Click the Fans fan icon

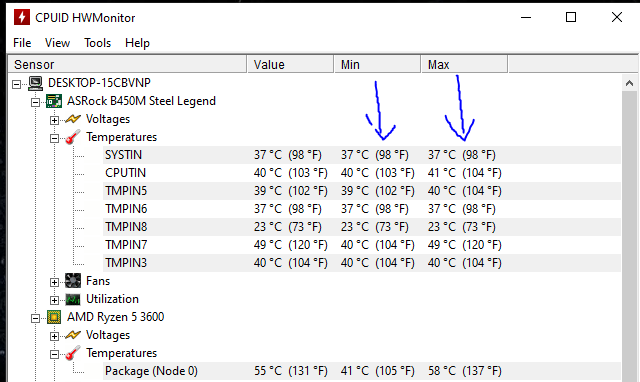pyautogui.click(x=73, y=281)
